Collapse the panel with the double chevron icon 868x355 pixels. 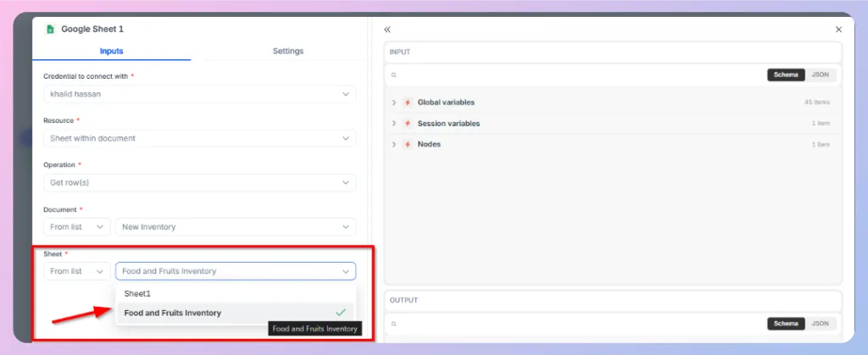pos(387,30)
